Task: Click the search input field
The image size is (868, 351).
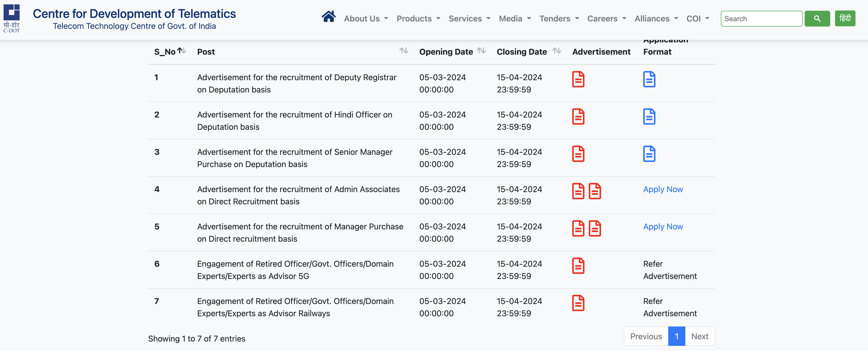Action: tap(761, 18)
